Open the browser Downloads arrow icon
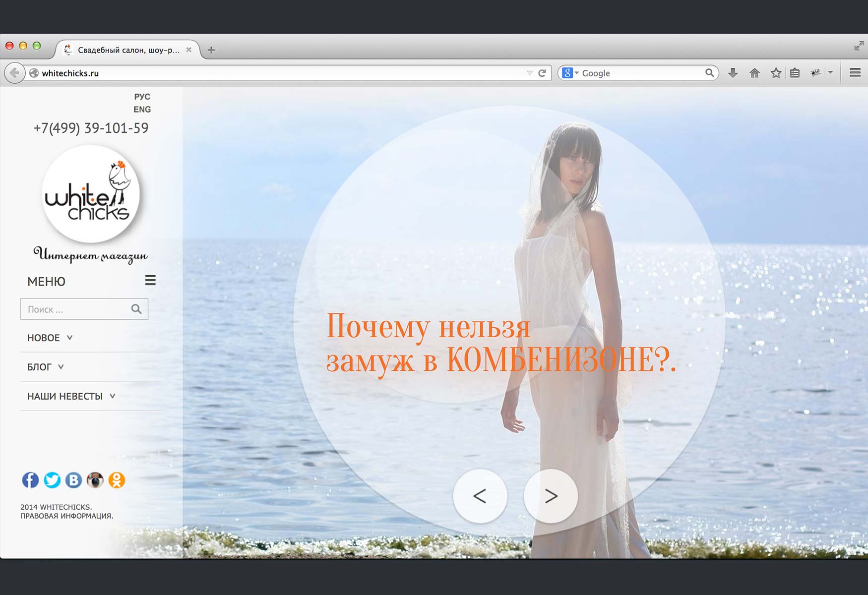Viewport: 868px width, 595px height. click(733, 73)
